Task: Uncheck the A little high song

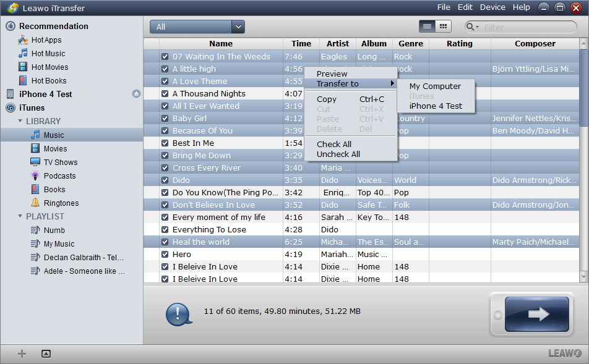Action: click(x=165, y=69)
